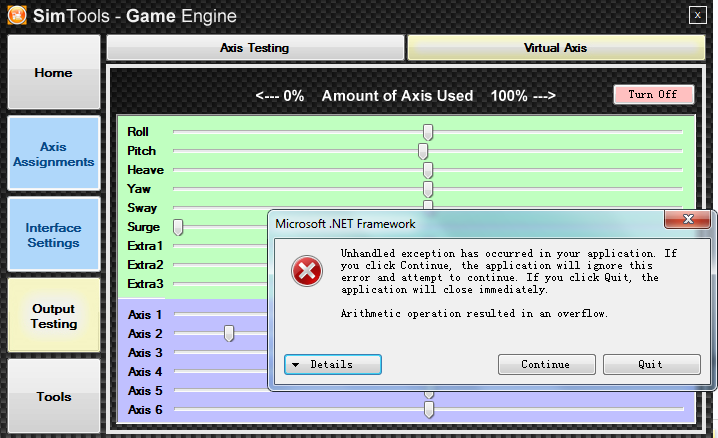Click the Sway slider handle
Screen dimensions: 718x438
[x=428, y=205]
